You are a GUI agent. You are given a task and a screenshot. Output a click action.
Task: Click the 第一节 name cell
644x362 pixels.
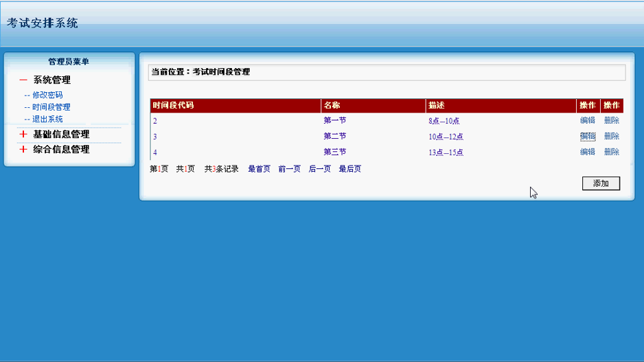(x=335, y=120)
